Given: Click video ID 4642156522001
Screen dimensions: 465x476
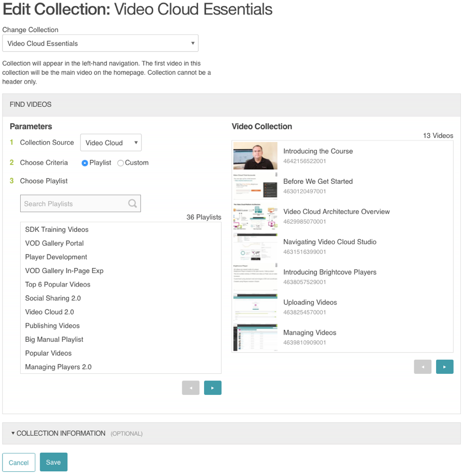Looking at the screenshot, I should point(305,161).
